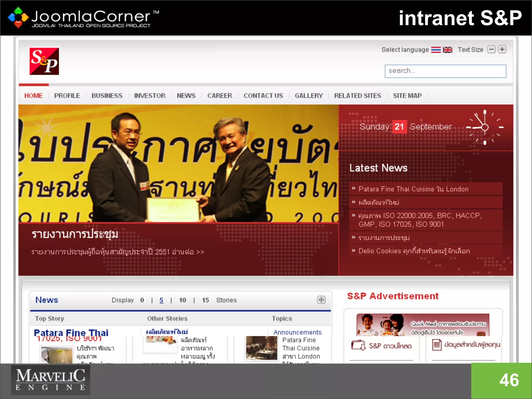Image resolution: width=532 pixels, height=399 pixels.
Task: Click the Marvelic Engine logo
Action: pos(50,380)
